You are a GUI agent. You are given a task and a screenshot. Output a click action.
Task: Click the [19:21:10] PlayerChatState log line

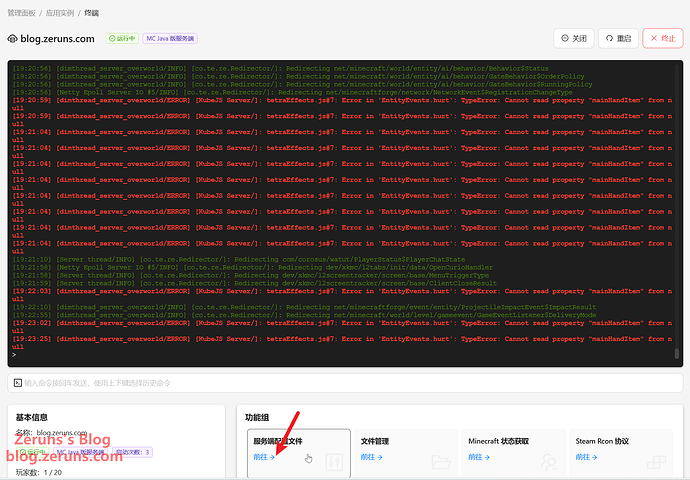pos(239,260)
